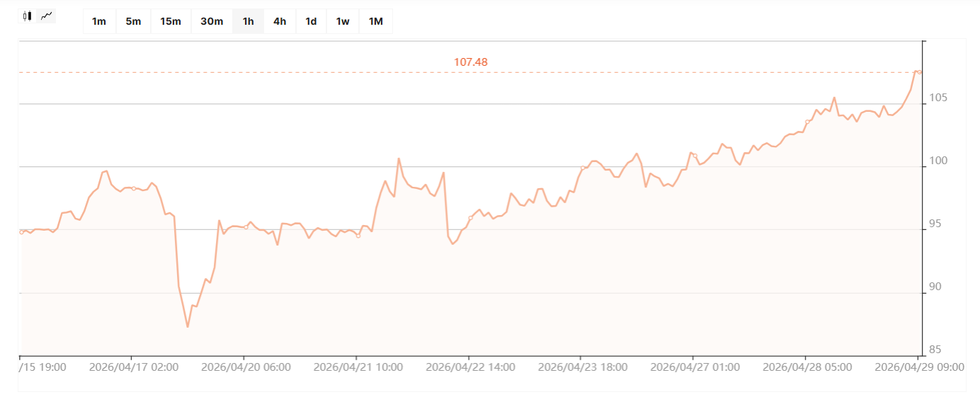Image resolution: width=980 pixels, height=397 pixels.
Task: Click the 2026/04/27 01:00 time label
Action: (695, 367)
